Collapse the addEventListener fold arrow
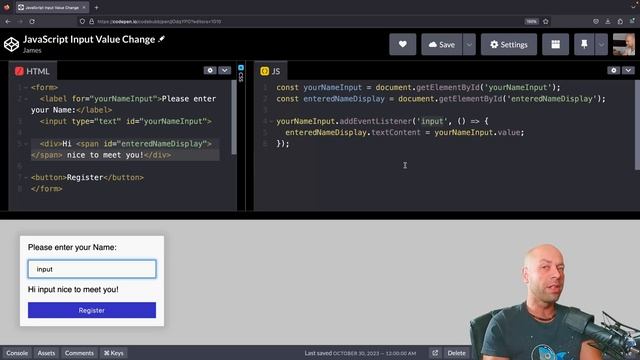 [x=271, y=121]
